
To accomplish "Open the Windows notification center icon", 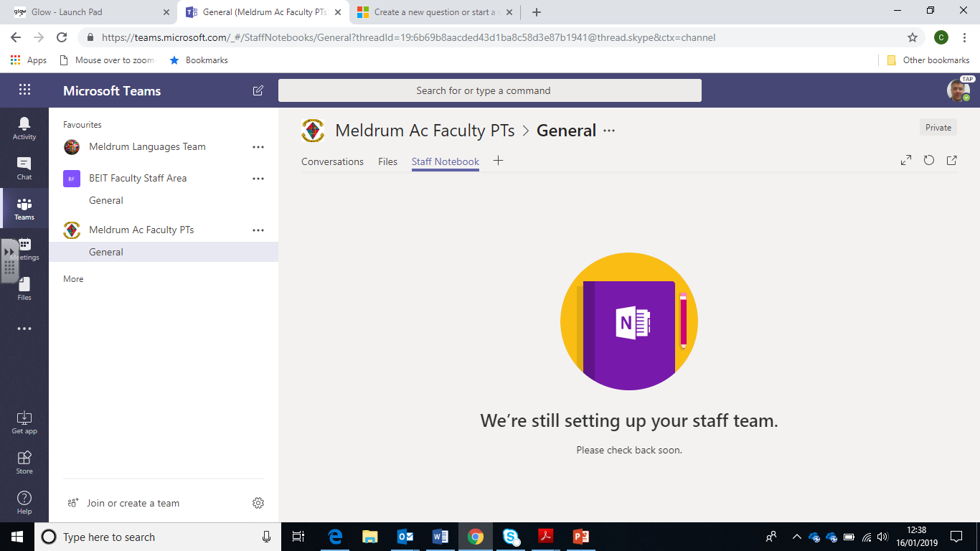I will click(x=956, y=537).
